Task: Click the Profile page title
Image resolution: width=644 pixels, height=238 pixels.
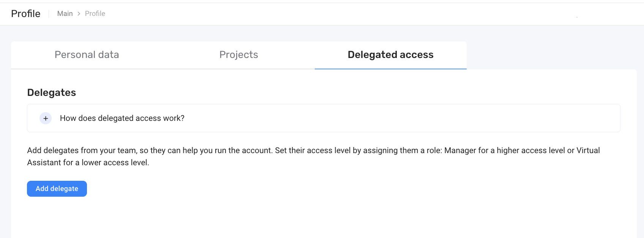Action: coord(26,14)
